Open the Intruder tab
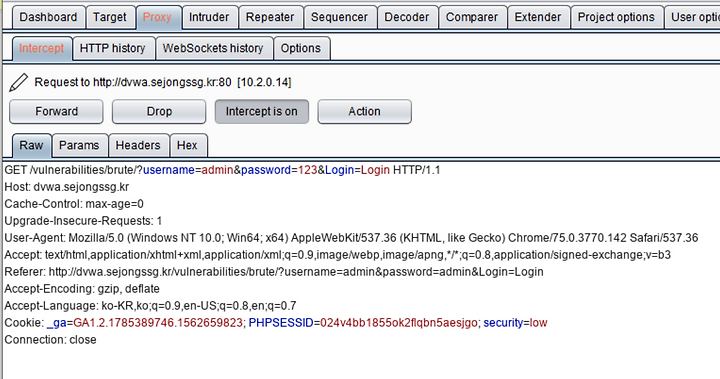The image size is (720, 379). click(x=209, y=17)
